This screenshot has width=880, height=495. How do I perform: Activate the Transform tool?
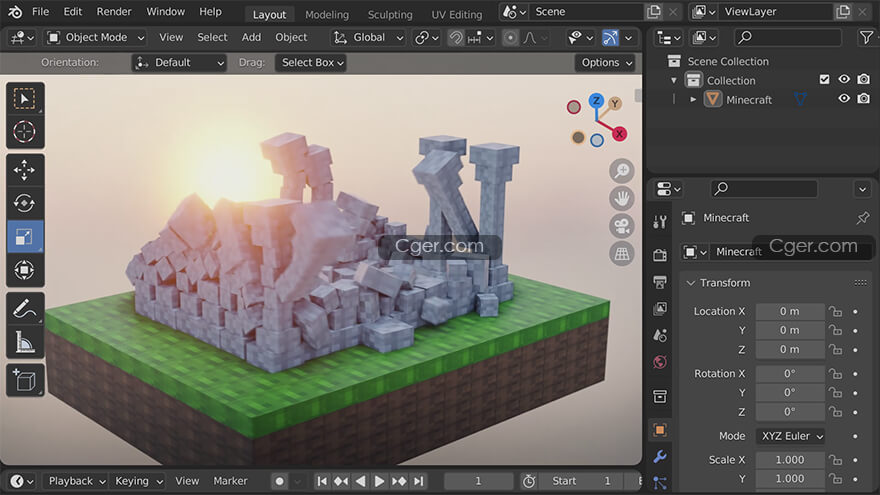[x=24, y=270]
